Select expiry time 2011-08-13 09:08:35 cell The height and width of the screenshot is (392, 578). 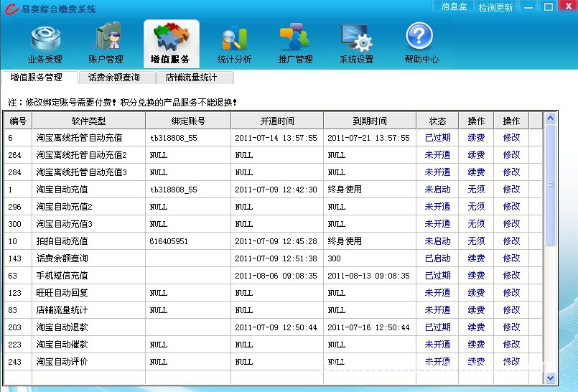tap(368, 276)
